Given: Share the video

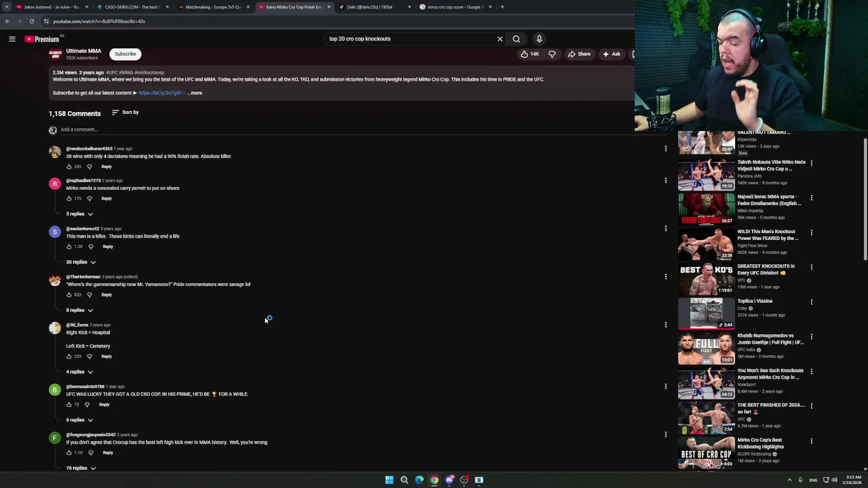Looking at the screenshot, I should 579,54.
